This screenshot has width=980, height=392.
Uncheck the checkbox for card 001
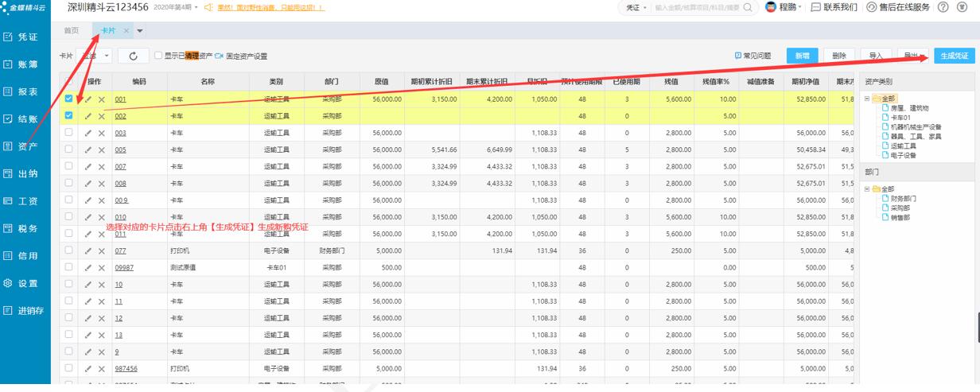pos(68,99)
